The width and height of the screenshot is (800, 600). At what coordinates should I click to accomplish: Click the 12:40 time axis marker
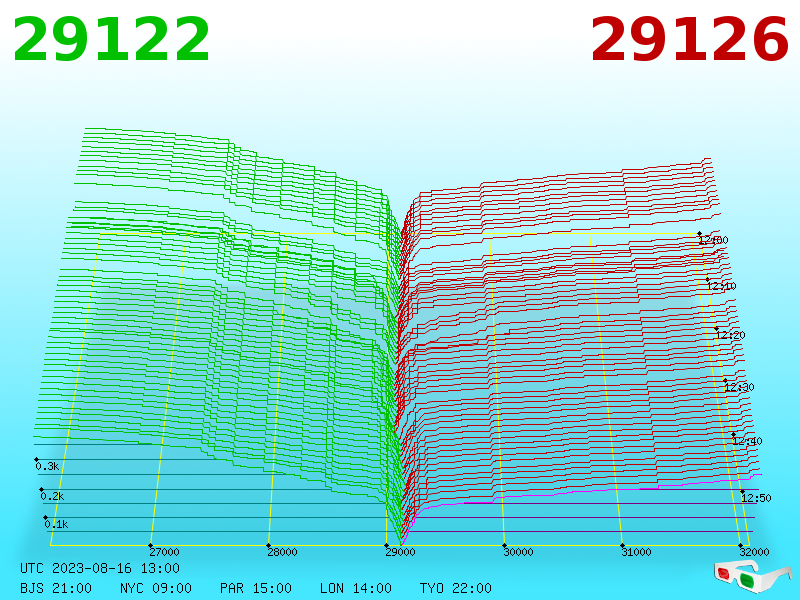(747, 441)
